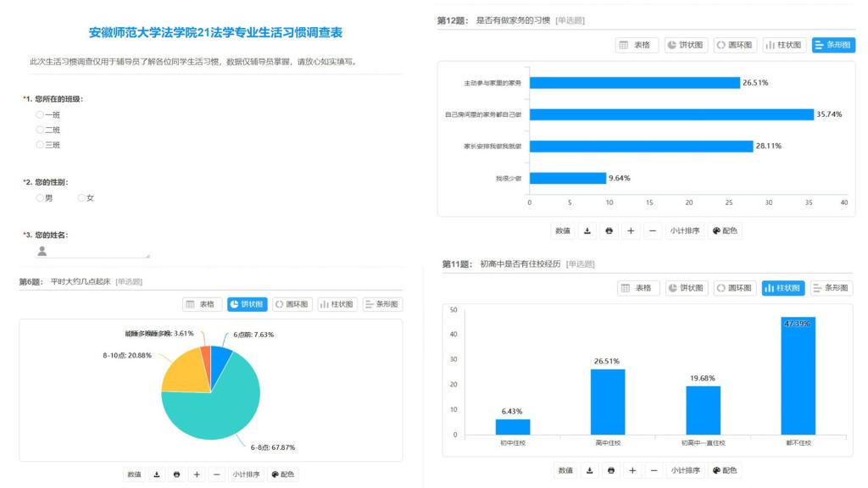Zoom in with plus under question 6 pie chart
The image size is (868, 488).
[197, 474]
